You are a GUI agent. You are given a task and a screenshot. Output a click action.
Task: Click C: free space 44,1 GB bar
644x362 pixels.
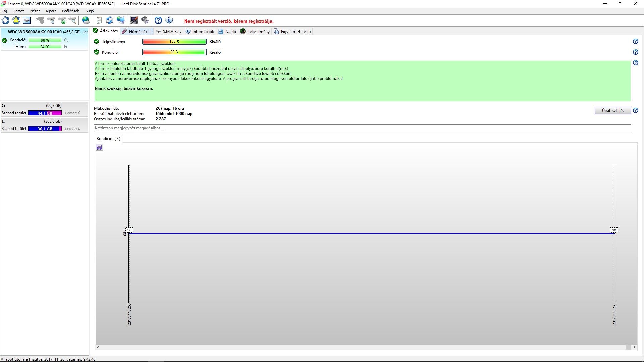[x=45, y=113]
